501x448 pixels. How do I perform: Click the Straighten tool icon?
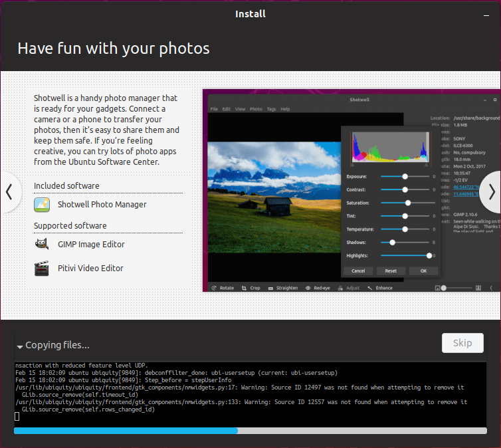[271, 288]
